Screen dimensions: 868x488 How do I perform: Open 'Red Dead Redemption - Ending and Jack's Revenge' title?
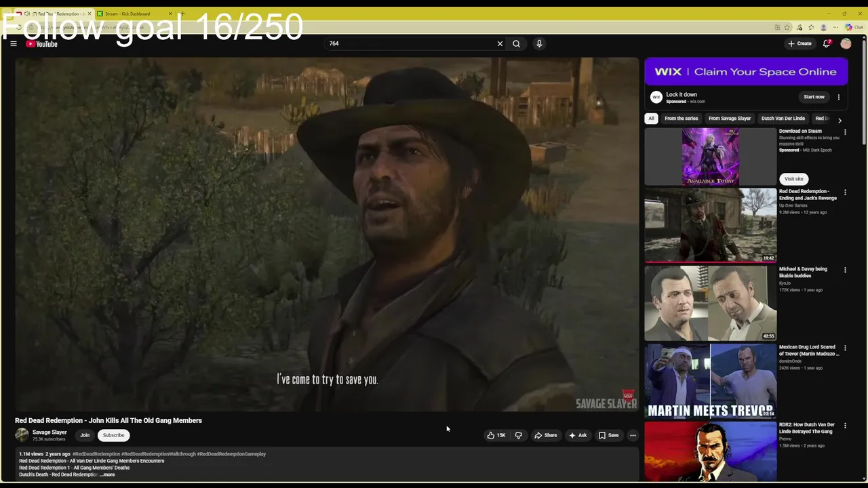click(808, 195)
